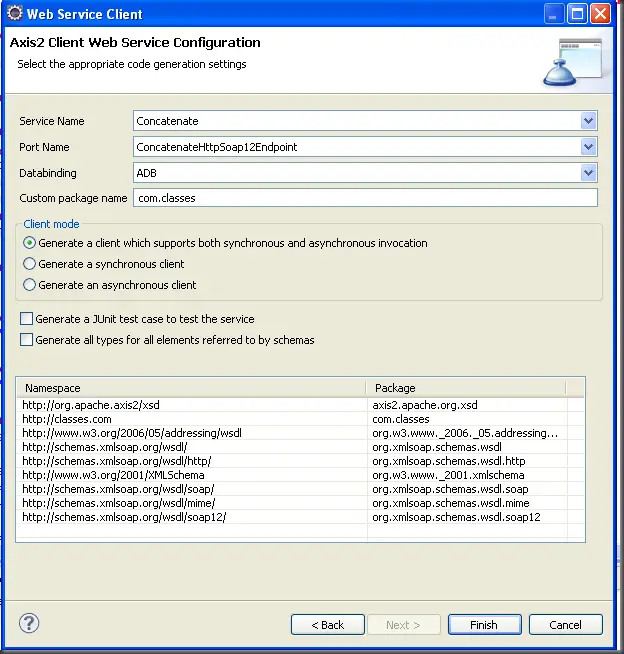Image resolution: width=624 pixels, height=654 pixels.
Task: Click the disabled Next button
Action: pos(403,624)
